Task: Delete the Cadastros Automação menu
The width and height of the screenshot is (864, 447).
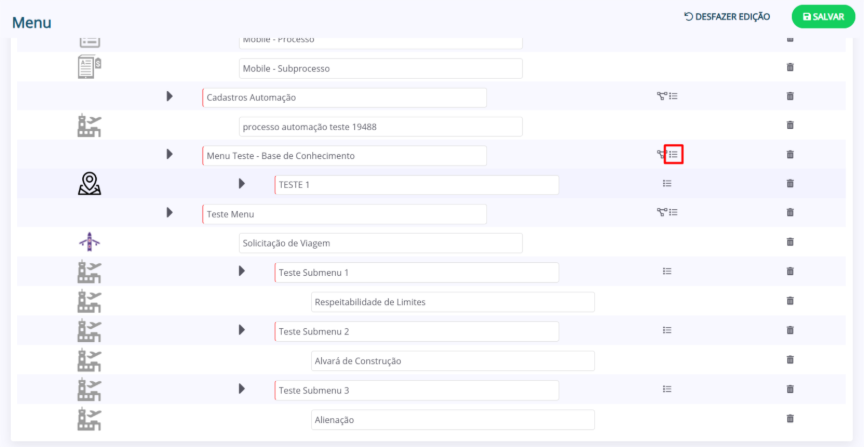Action: click(x=790, y=96)
